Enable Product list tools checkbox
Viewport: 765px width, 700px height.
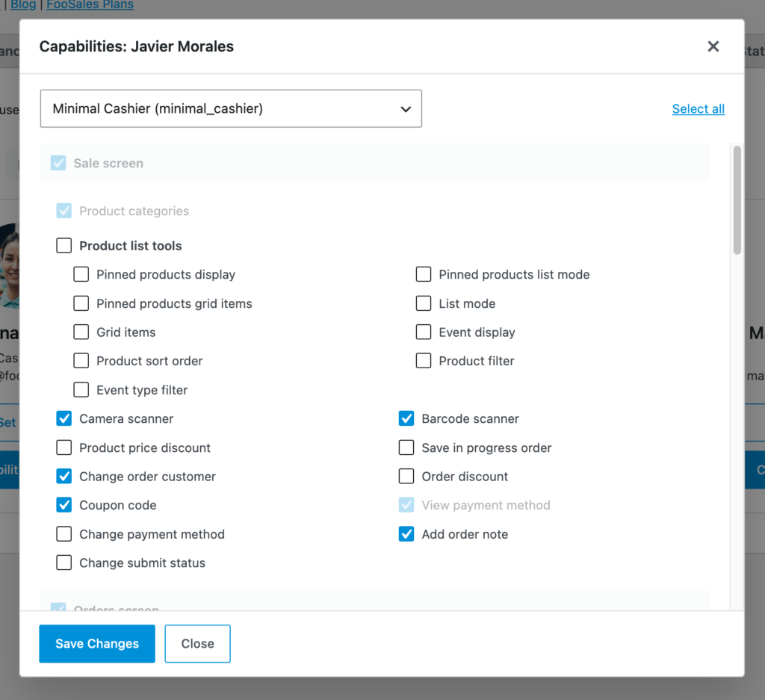click(64, 245)
